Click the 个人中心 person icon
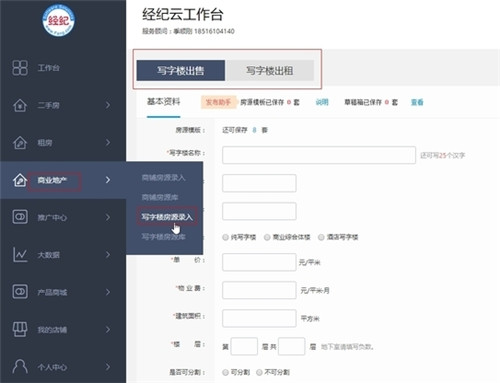 click(x=20, y=366)
